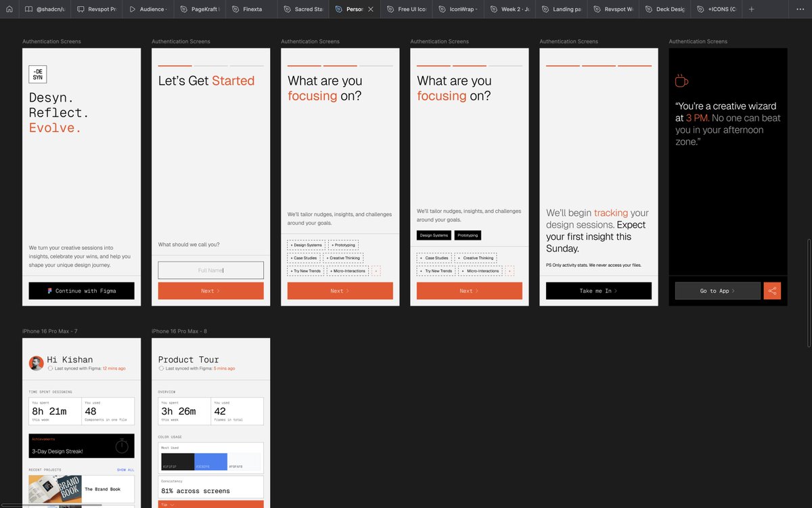Click the creative wizard quote text
812x508 pixels.
click(x=728, y=124)
